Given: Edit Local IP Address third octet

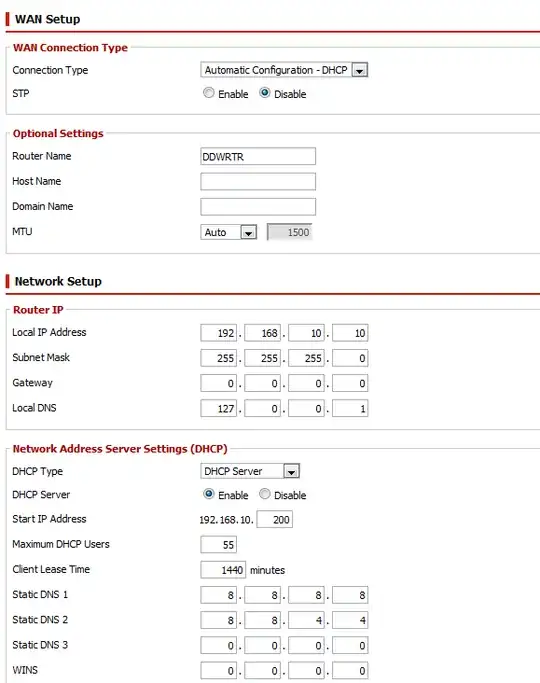Looking at the screenshot, I should pyautogui.click(x=306, y=333).
